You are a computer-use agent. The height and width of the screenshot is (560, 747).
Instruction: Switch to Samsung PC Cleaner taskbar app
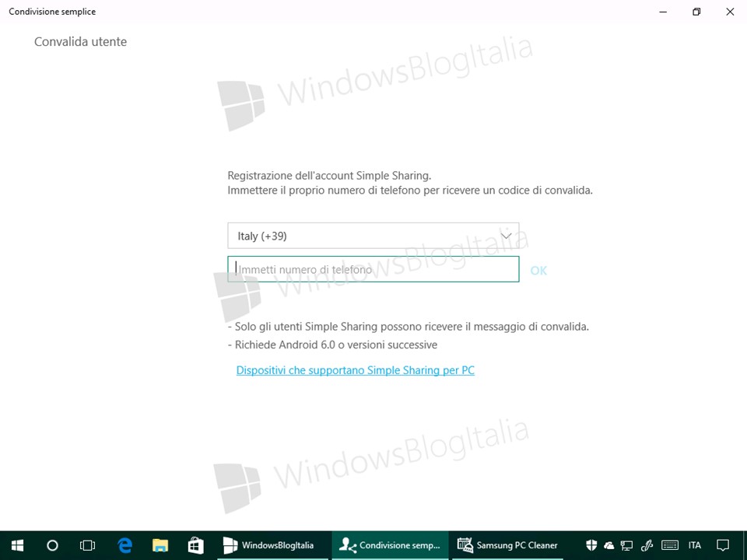click(x=507, y=545)
